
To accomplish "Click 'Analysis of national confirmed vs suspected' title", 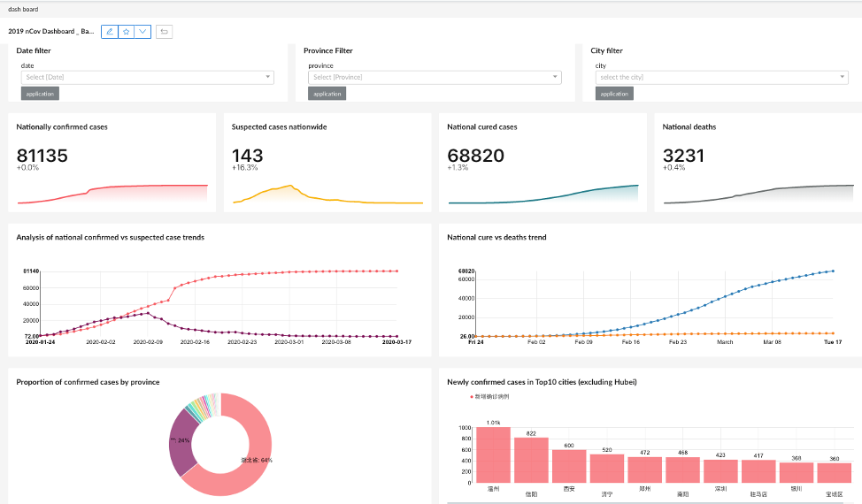I will 110,237.
